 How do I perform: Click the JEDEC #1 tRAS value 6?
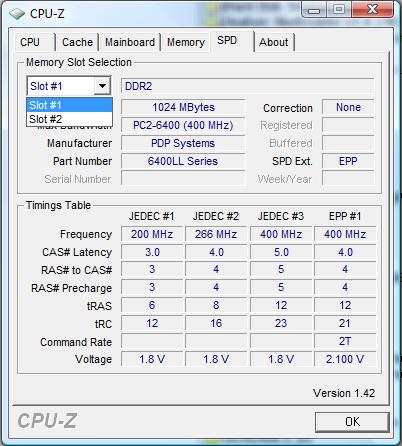[x=152, y=305]
